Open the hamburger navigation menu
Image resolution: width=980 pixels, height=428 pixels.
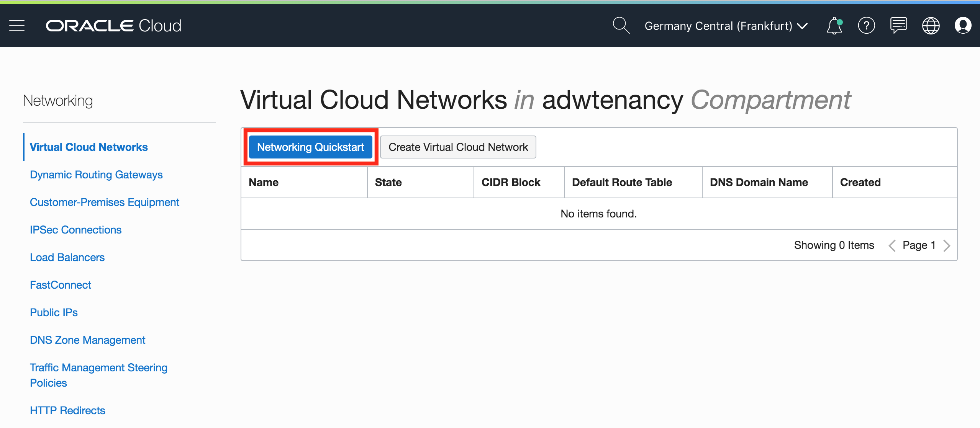tap(17, 26)
